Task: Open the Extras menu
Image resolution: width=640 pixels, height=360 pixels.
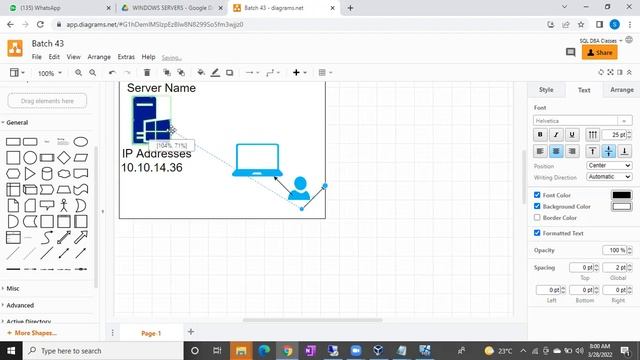Action: (126, 57)
